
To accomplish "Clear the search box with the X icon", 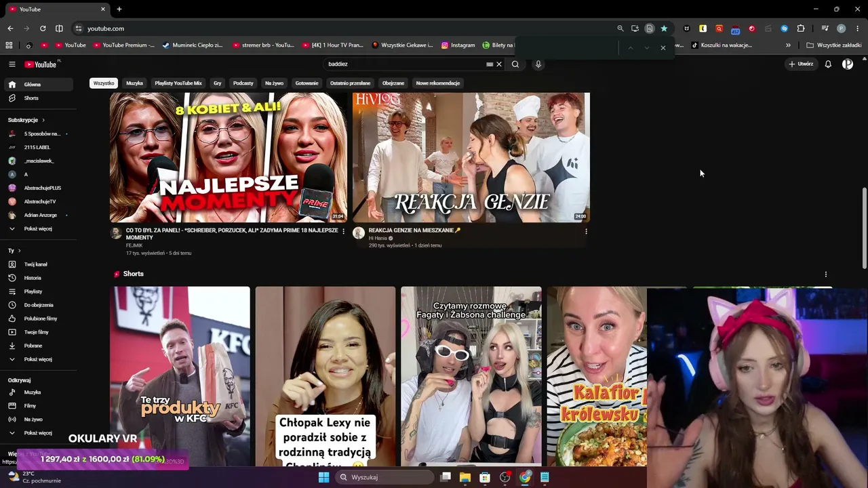I will [x=499, y=64].
